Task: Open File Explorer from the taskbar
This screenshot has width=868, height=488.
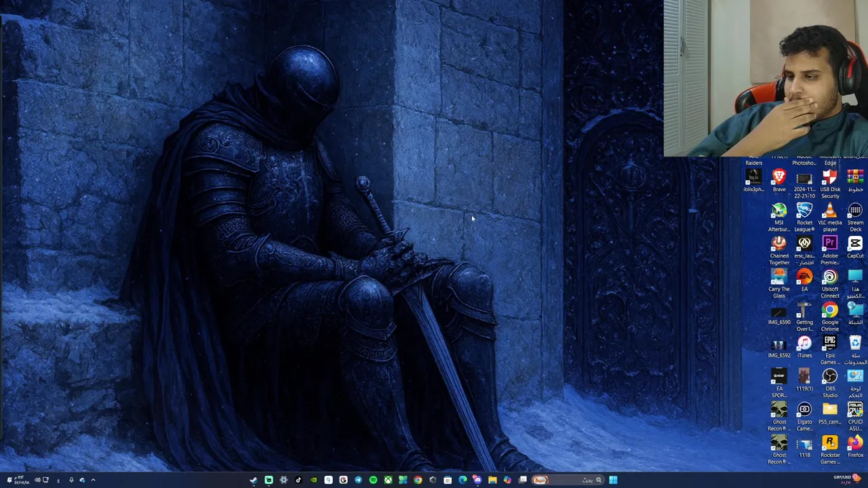Action: coord(492,480)
